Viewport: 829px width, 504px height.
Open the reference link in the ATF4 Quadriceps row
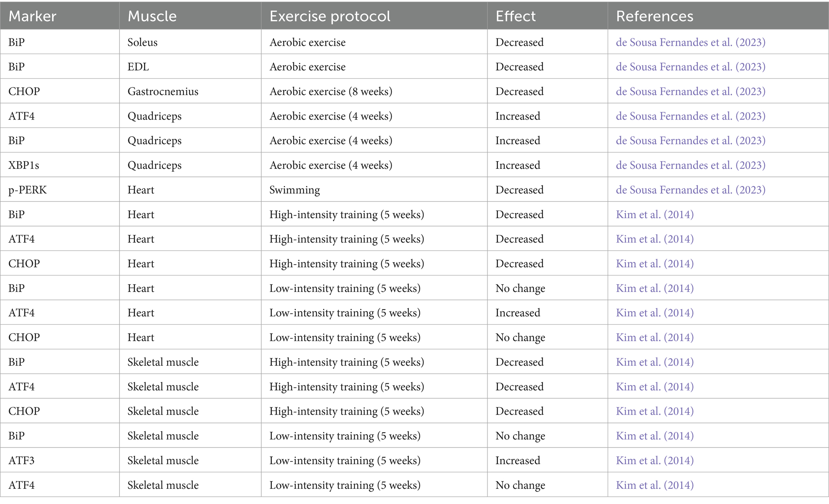690,116
